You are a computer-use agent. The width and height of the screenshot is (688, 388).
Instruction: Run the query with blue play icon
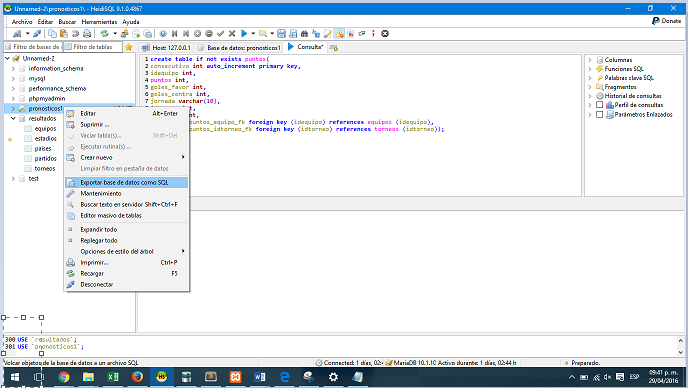(x=244, y=34)
